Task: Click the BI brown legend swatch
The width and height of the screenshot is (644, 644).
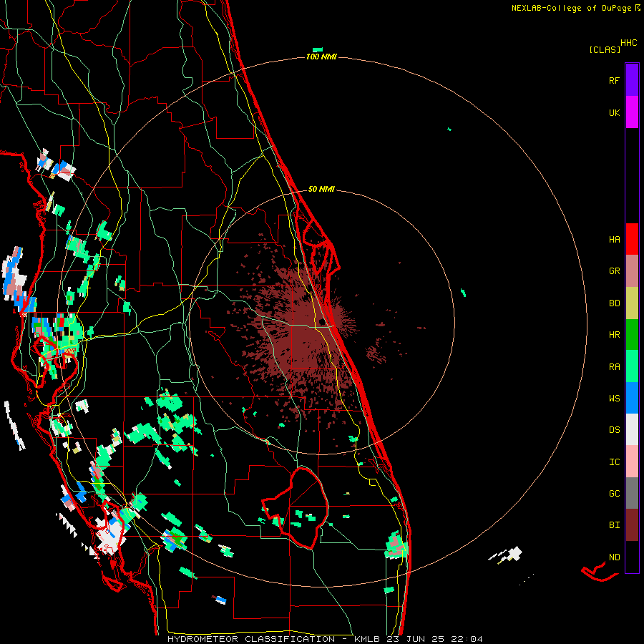Action: click(x=632, y=525)
